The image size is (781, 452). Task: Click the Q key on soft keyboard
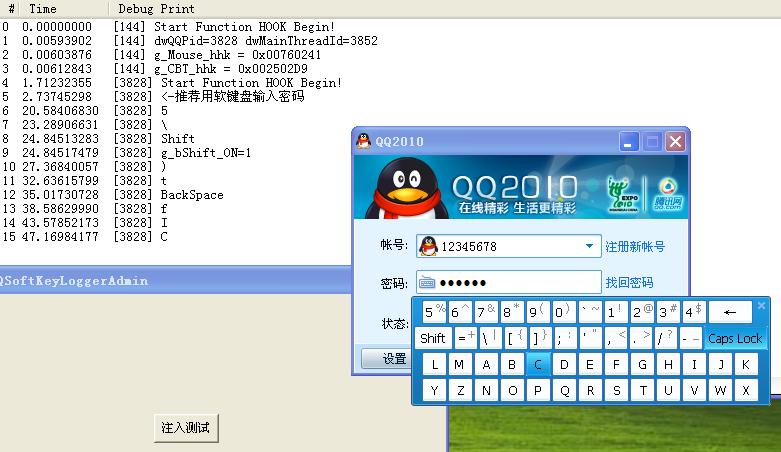(564, 390)
